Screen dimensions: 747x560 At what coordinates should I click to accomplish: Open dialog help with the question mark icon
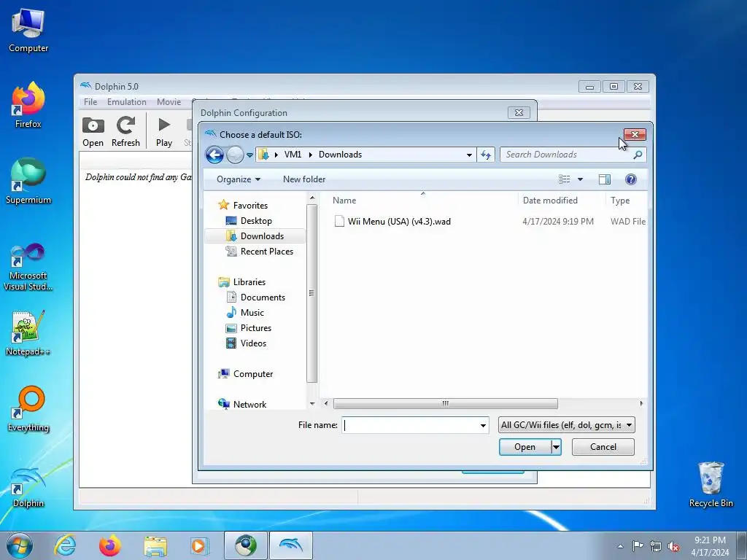click(631, 179)
